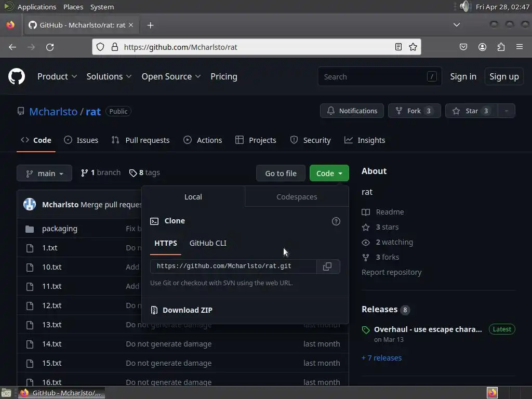Switch to GitHub CLI clone method
This screenshot has height=399, width=532.
pyautogui.click(x=208, y=243)
